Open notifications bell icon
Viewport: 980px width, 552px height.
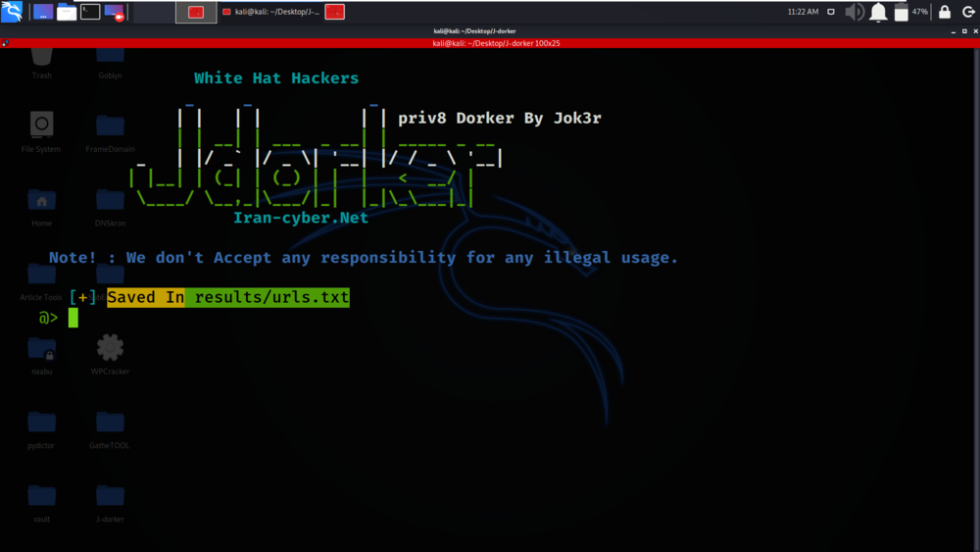click(878, 12)
